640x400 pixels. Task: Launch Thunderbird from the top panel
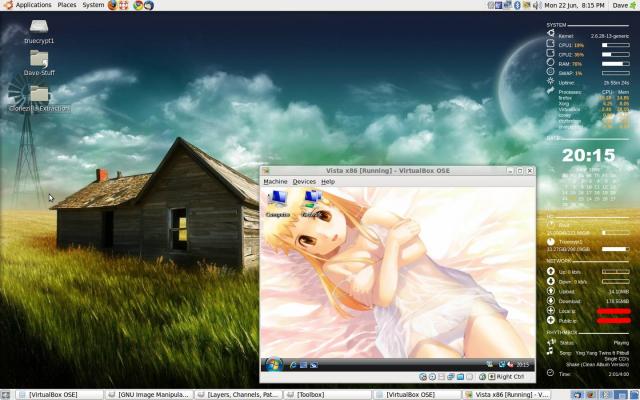[x=149, y=5]
